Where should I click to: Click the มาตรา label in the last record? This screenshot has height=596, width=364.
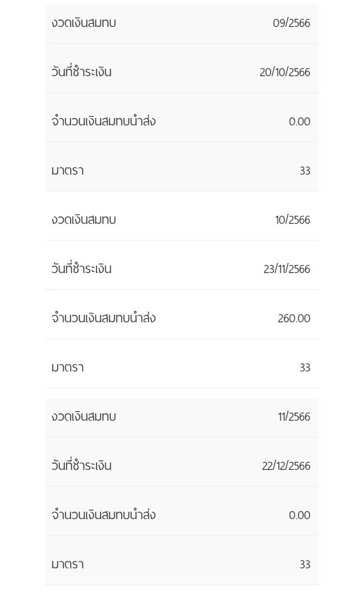[67, 564]
